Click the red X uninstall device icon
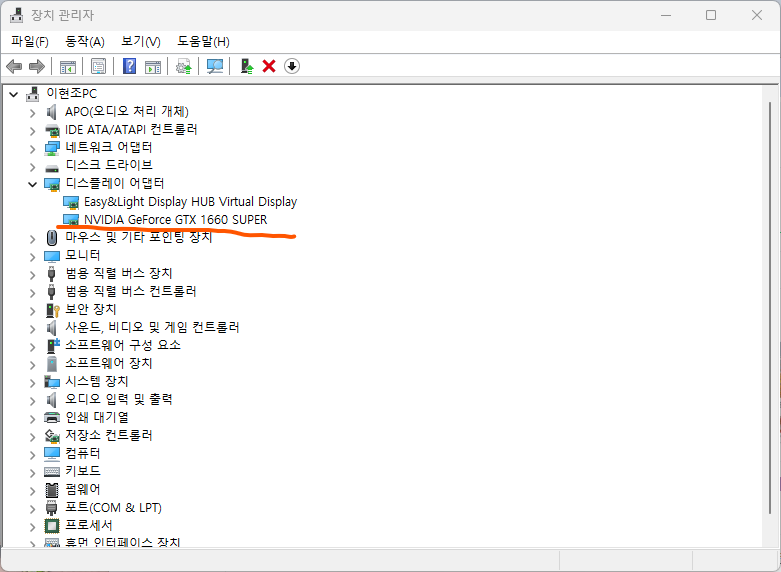Screen dimensions: 781x572 click(x=269, y=66)
